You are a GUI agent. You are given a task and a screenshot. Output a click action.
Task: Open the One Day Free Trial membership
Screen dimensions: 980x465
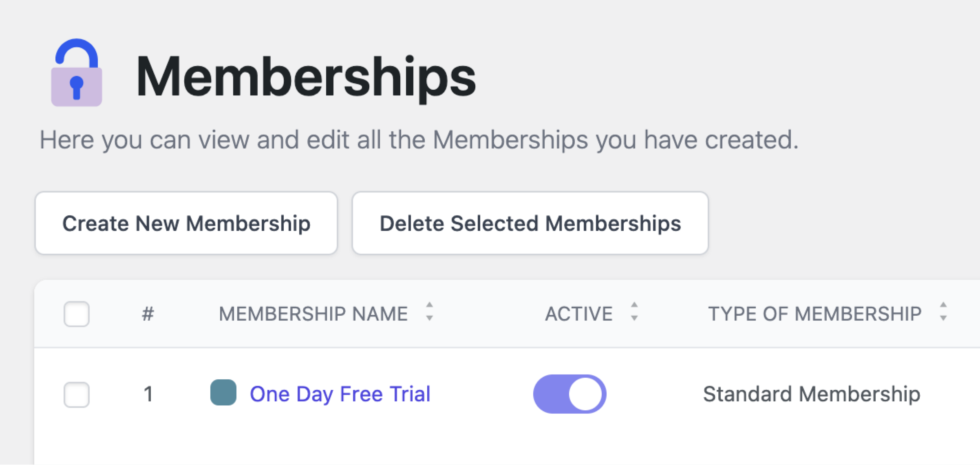tap(340, 394)
